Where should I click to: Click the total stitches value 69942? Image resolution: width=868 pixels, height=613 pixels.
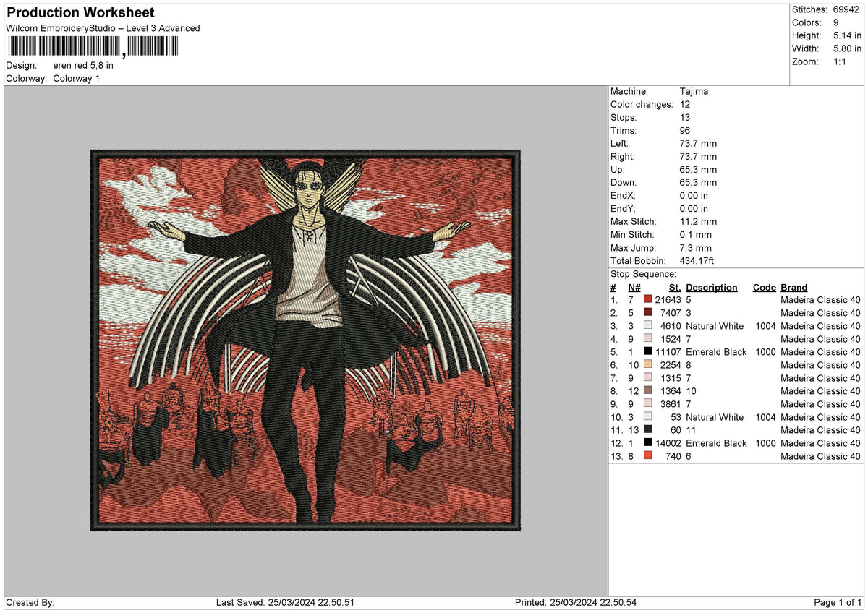point(846,9)
